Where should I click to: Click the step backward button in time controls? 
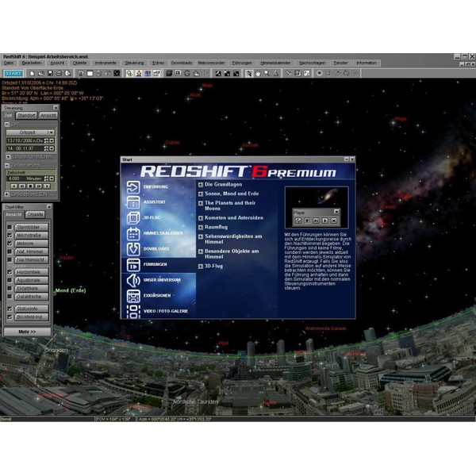22,186
